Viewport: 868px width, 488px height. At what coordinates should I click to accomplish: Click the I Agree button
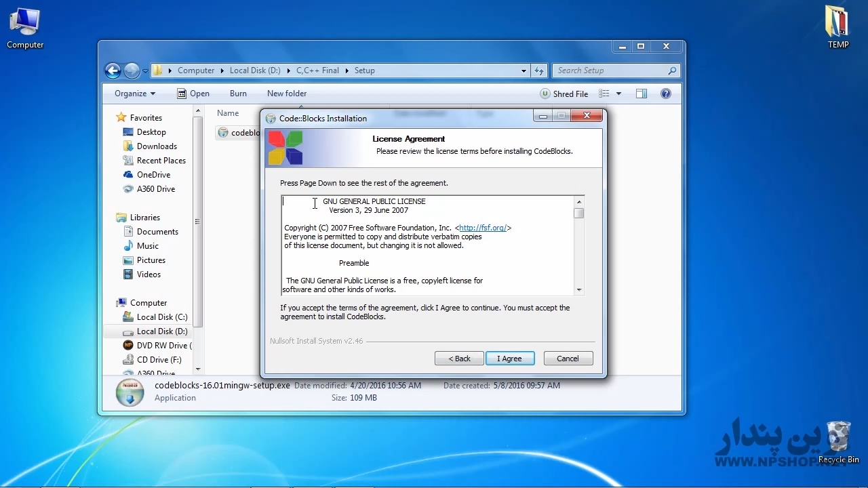tap(509, 359)
